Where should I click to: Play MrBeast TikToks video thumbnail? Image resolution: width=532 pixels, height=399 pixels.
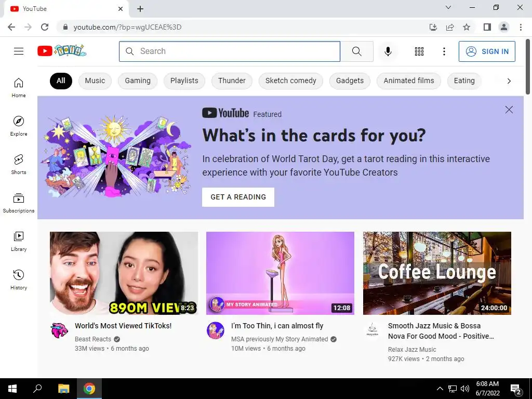coord(124,273)
